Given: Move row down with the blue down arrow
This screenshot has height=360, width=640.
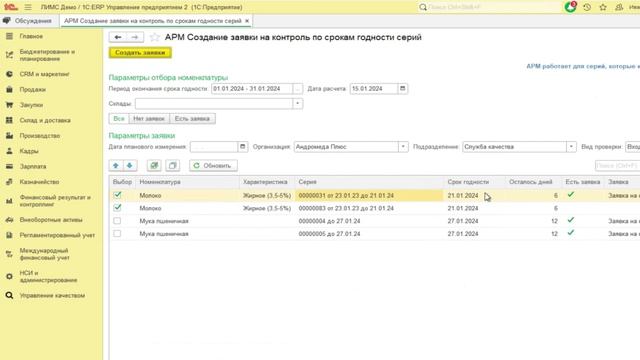Looking at the screenshot, I should click(130, 165).
